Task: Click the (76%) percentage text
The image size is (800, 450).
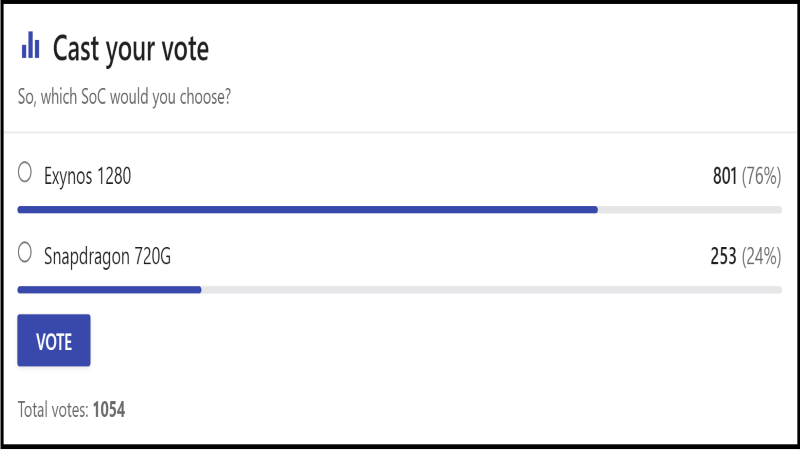Action: tap(761, 176)
